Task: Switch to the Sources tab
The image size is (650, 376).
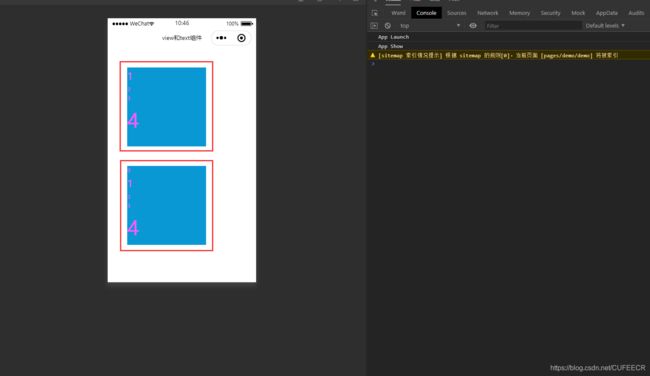Action: tap(456, 13)
